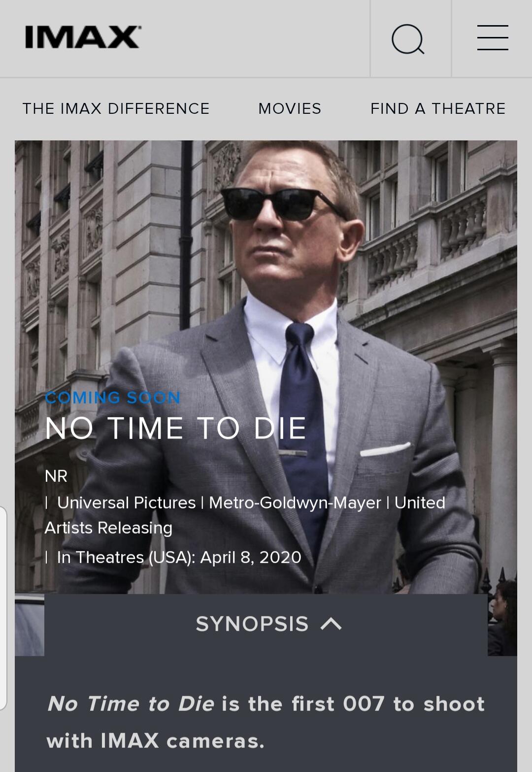Screen dimensions: 532x772
Task: Go to the Movies menu item
Action: [x=290, y=108]
